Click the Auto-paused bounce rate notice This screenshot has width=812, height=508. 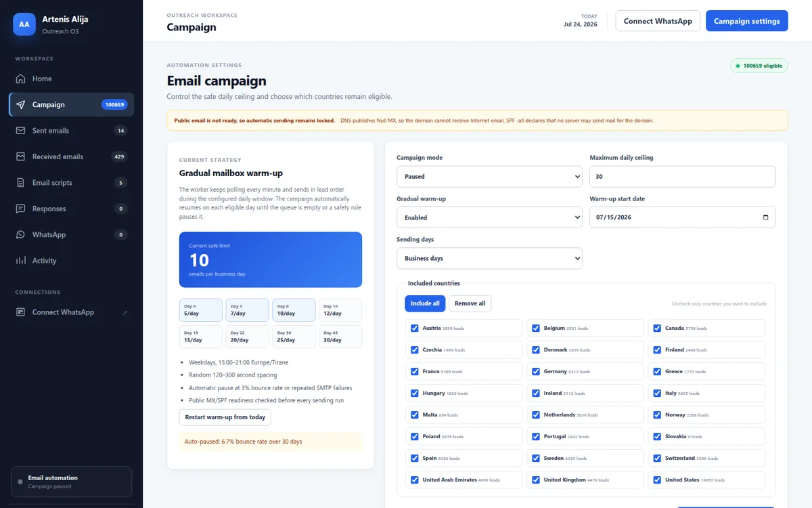271,442
